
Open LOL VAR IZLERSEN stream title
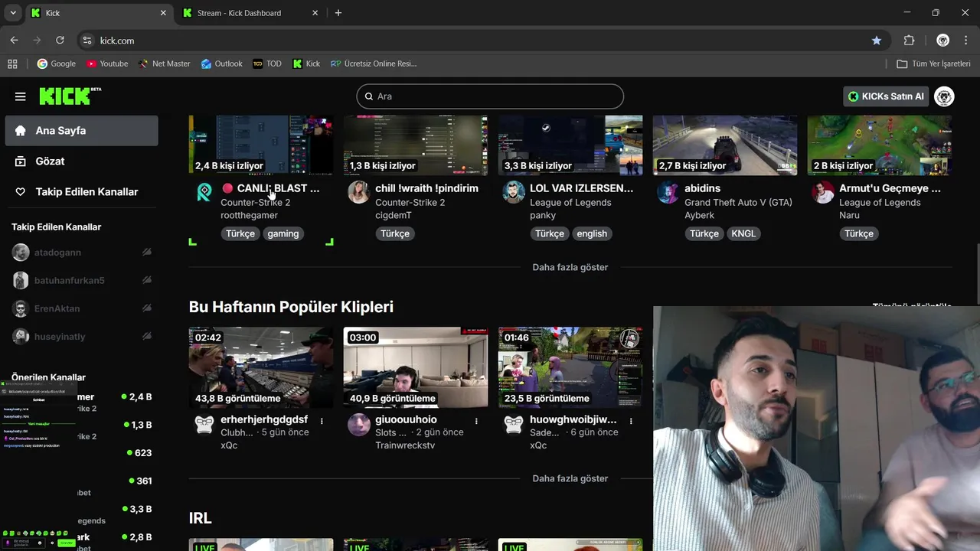[582, 188]
